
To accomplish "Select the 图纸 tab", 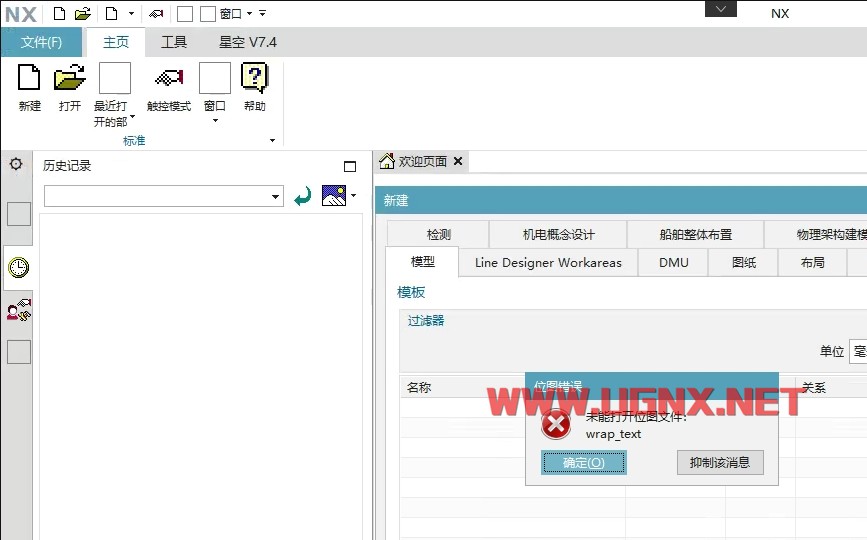I will coord(744,263).
